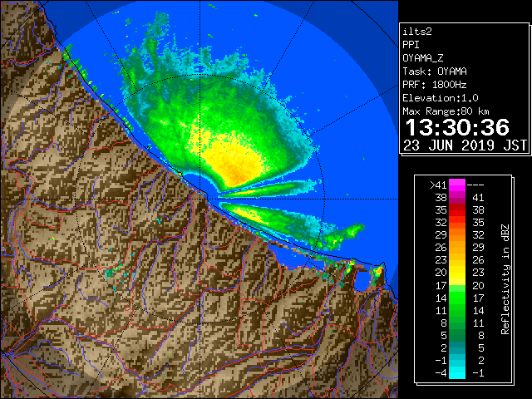532x399 pixels.
Task: Click the 'PRF: 1800Hz' value
Action: (x=435, y=85)
